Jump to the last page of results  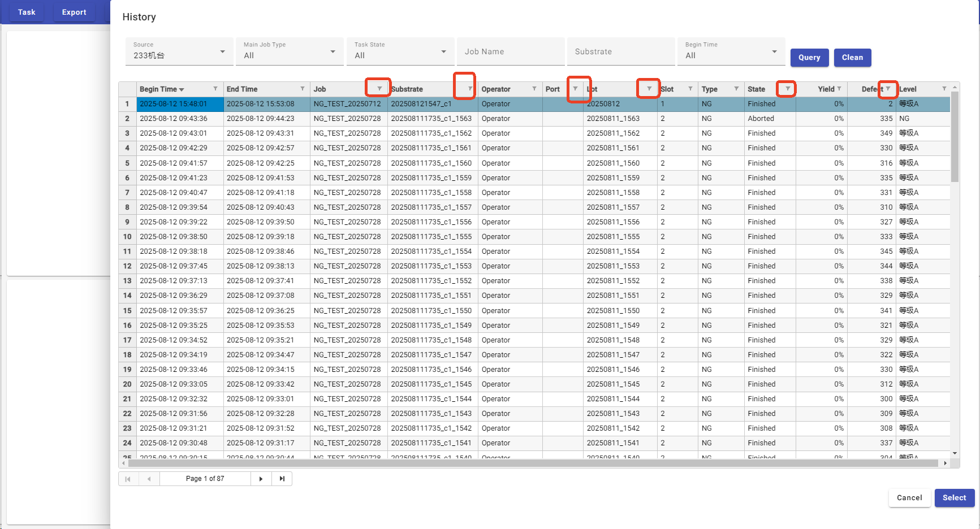pyautogui.click(x=282, y=479)
